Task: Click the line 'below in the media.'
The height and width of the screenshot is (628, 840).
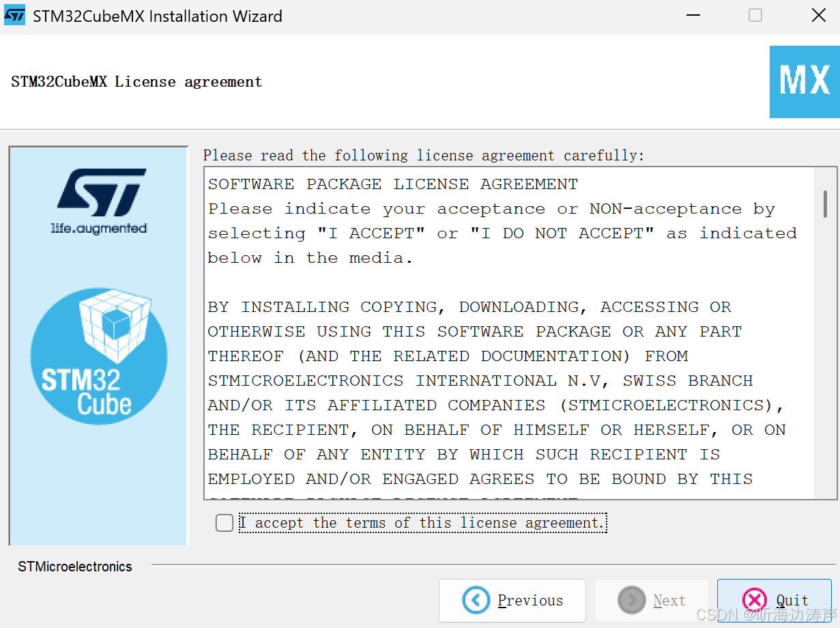Action: [x=310, y=258]
